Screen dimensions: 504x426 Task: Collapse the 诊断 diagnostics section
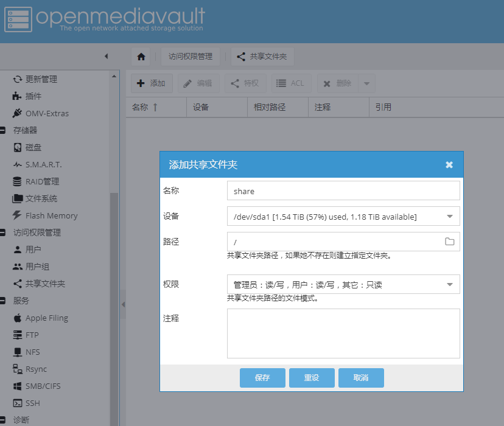(2, 419)
